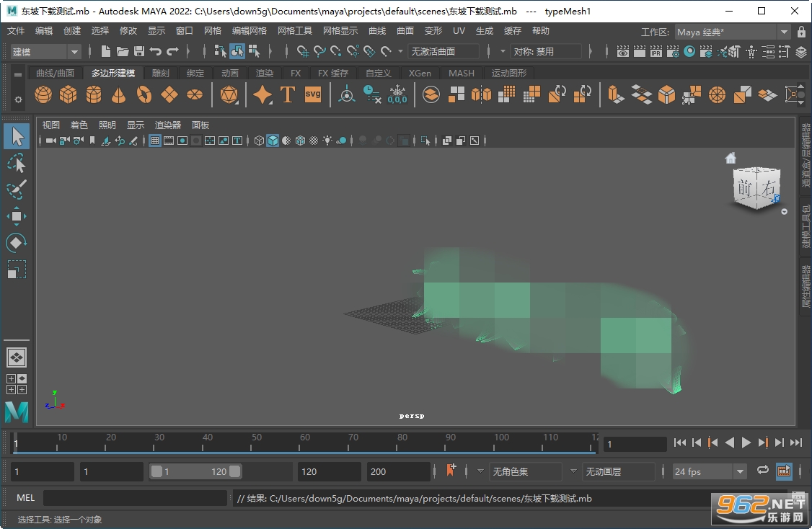Click the freeze transformations 0,0,0 icon
Viewport: 812px width, 529px height.
click(x=397, y=94)
